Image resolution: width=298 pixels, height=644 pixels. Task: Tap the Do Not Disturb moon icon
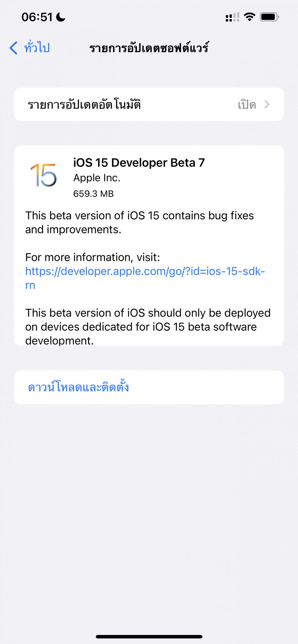tap(61, 17)
